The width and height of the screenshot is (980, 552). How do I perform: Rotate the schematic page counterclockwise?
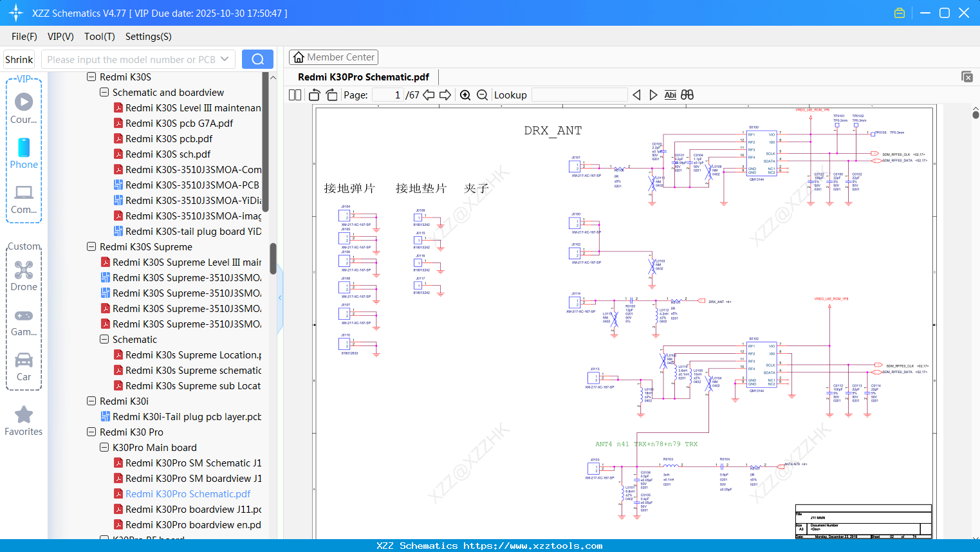[x=313, y=95]
